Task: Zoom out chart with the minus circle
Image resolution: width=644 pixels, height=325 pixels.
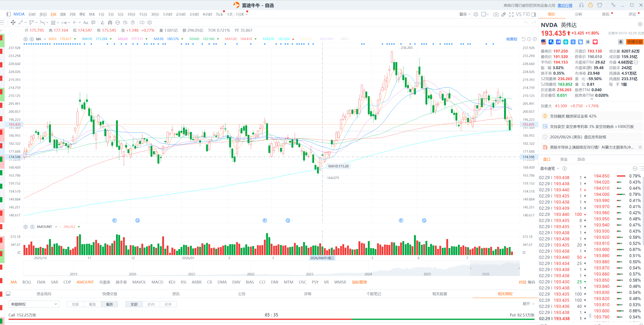Action: pyautogui.click(x=529, y=39)
